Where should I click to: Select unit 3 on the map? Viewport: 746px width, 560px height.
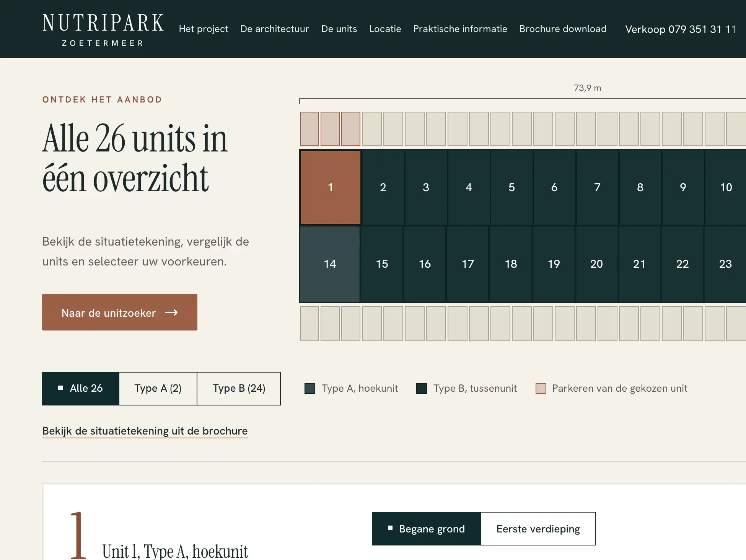(426, 187)
